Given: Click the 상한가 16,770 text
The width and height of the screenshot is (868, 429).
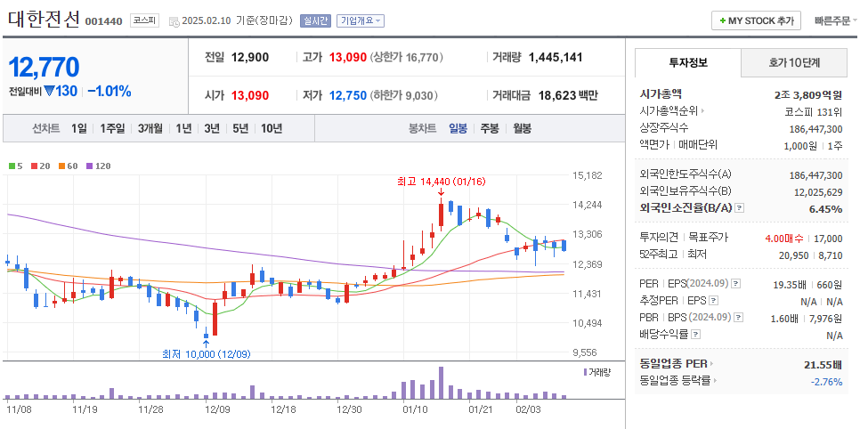Looking at the screenshot, I should [406, 57].
